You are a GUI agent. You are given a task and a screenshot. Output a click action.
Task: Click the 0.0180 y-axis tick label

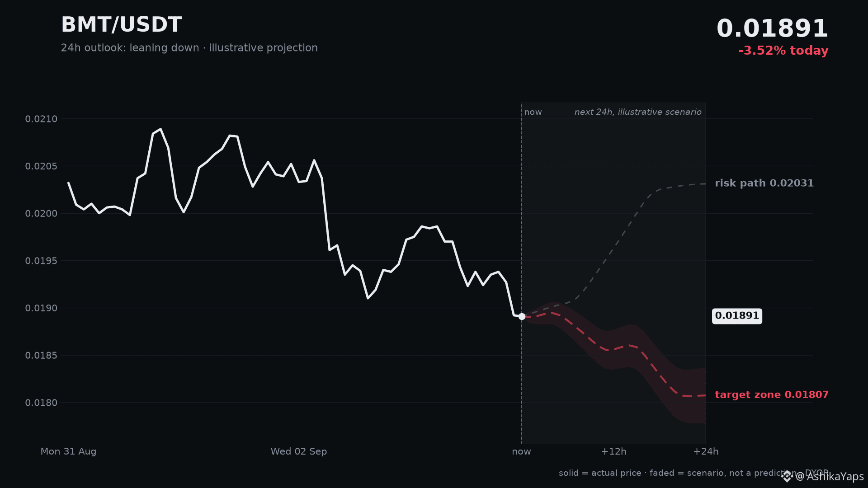pyautogui.click(x=41, y=403)
